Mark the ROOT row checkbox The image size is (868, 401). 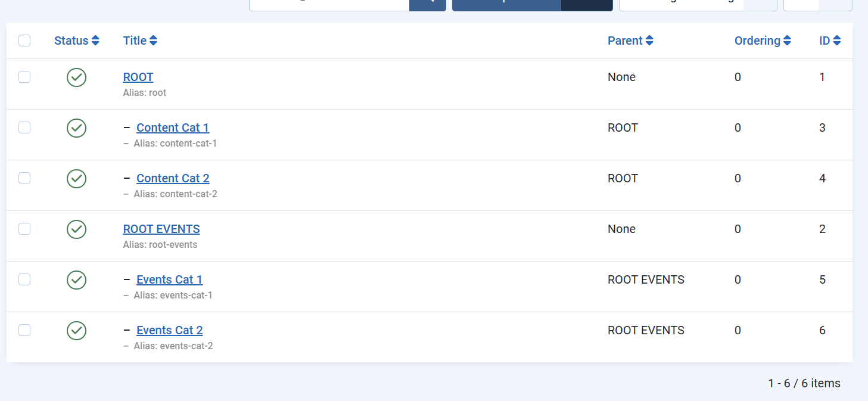click(x=24, y=77)
